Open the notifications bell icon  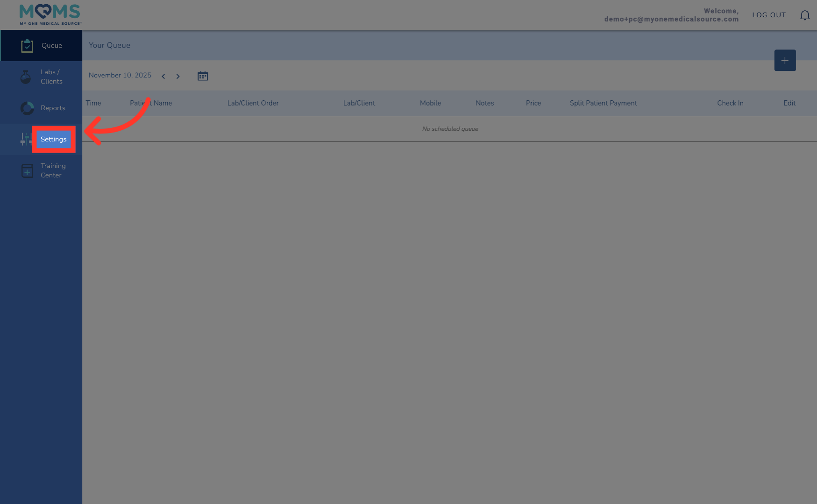[804, 14]
